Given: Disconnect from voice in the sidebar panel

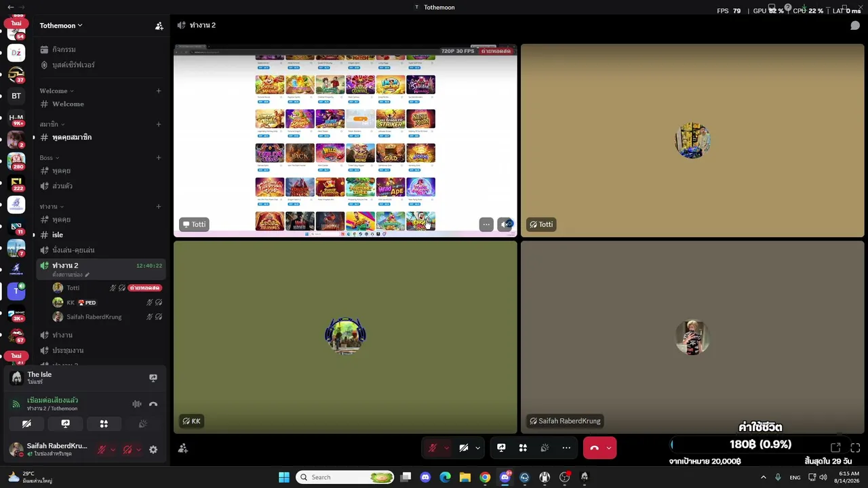Looking at the screenshot, I should click(153, 404).
